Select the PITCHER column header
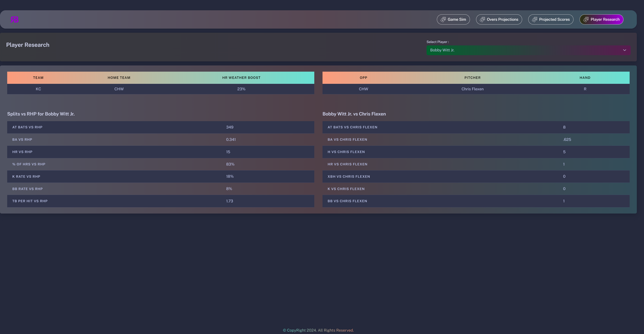 [x=472, y=78]
